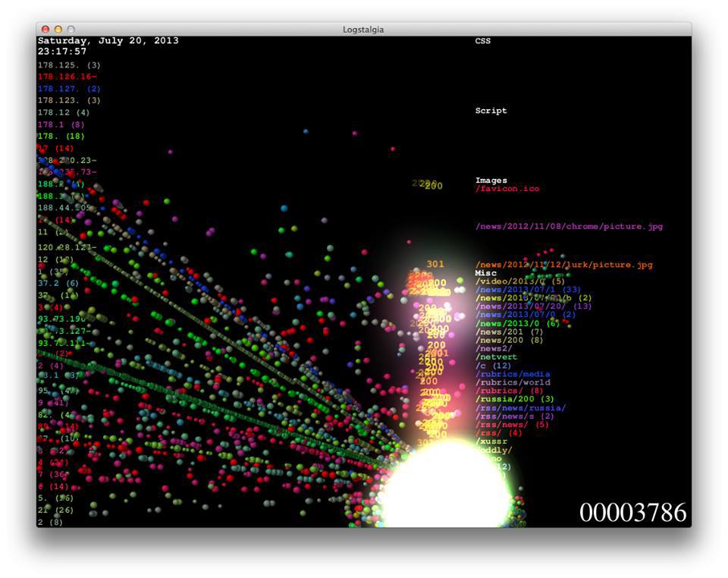Image resolution: width=728 pixels, height=578 pixels.
Task: Select the '/rss/news/ (5)' path
Action: (x=512, y=425)
